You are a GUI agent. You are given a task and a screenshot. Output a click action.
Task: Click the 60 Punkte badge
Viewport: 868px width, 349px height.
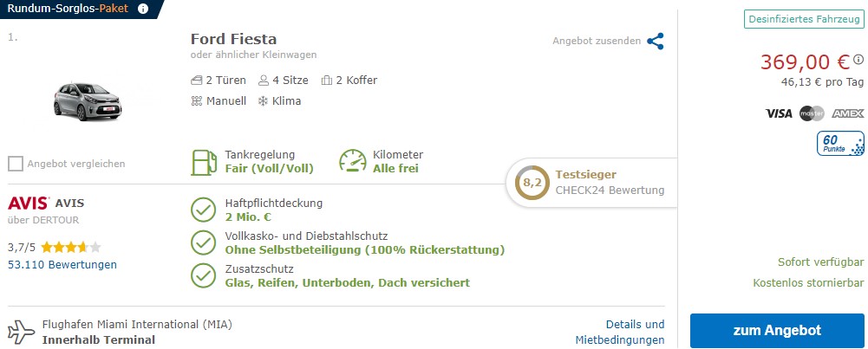coord(840,143)
